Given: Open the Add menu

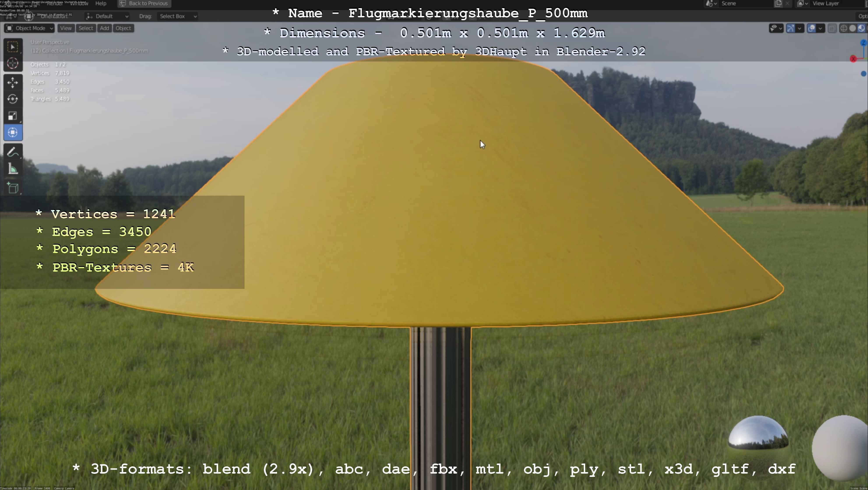Looking at the screenshot, I should click(x=104, y=28).
